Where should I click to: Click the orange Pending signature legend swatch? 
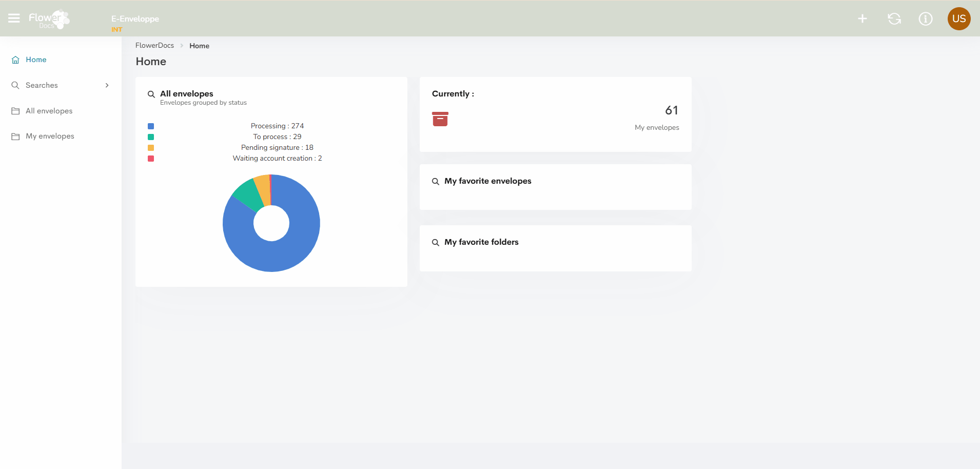pos(151,148)
